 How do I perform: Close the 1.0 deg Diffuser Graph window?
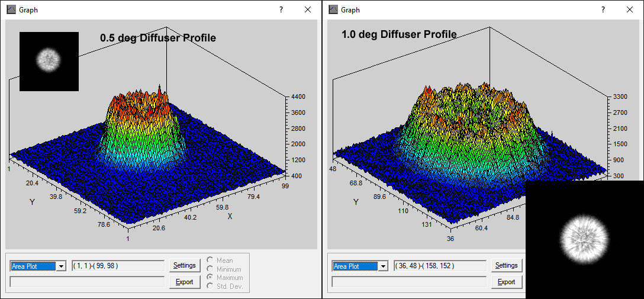pos(630,9)
